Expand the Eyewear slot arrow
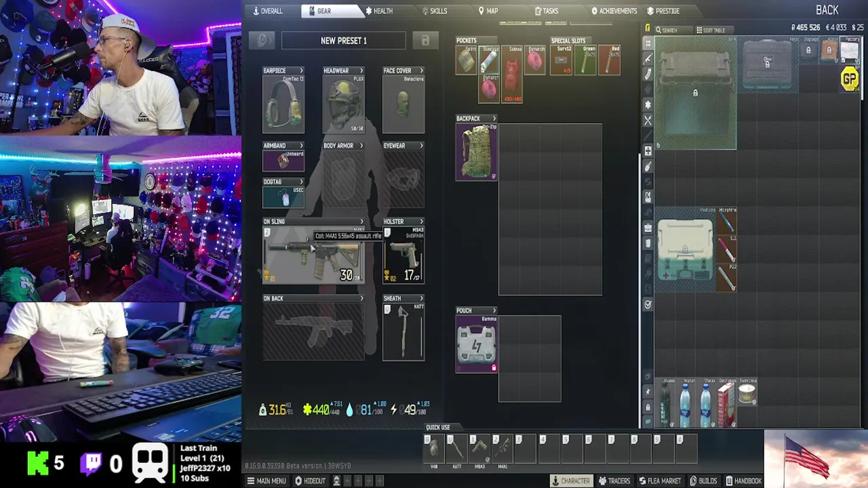This screenshot has width=868, height=488. tap(421, 146)
